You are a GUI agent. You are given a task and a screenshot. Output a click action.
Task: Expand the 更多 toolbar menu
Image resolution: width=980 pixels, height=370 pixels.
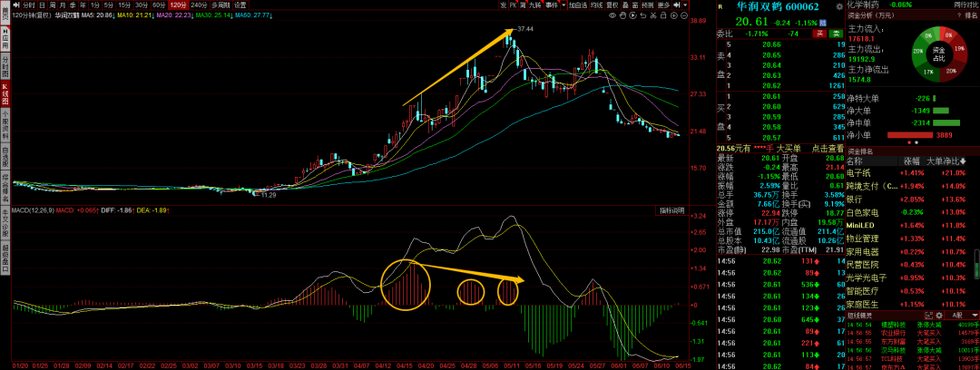pyautogui.click(x=663, y=5)
